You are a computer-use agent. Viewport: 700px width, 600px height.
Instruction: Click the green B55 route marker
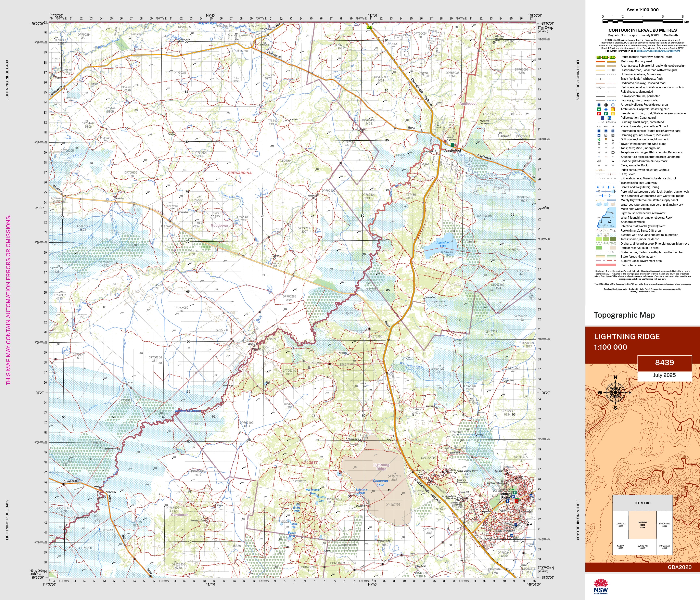tap(370, 27)
